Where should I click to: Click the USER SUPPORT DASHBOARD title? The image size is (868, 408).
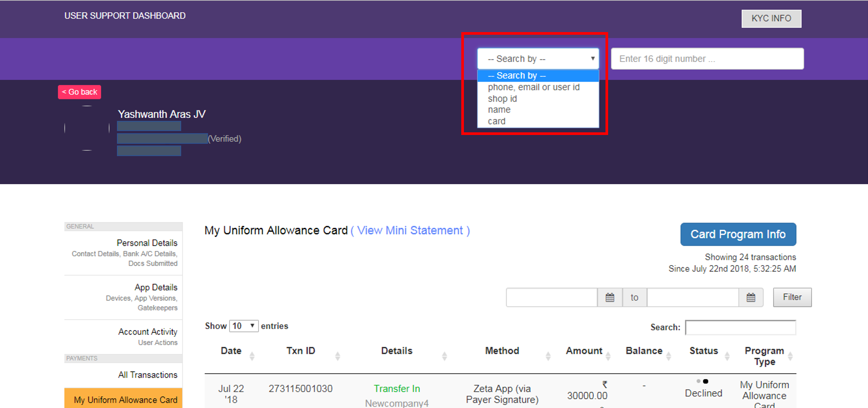pyautogui.click(x=125, y=16)
